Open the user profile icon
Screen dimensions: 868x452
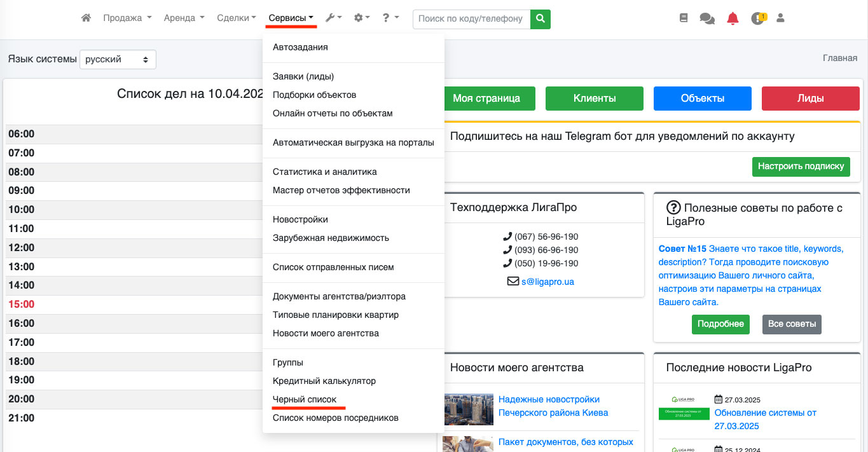click(x=780, y=18)
